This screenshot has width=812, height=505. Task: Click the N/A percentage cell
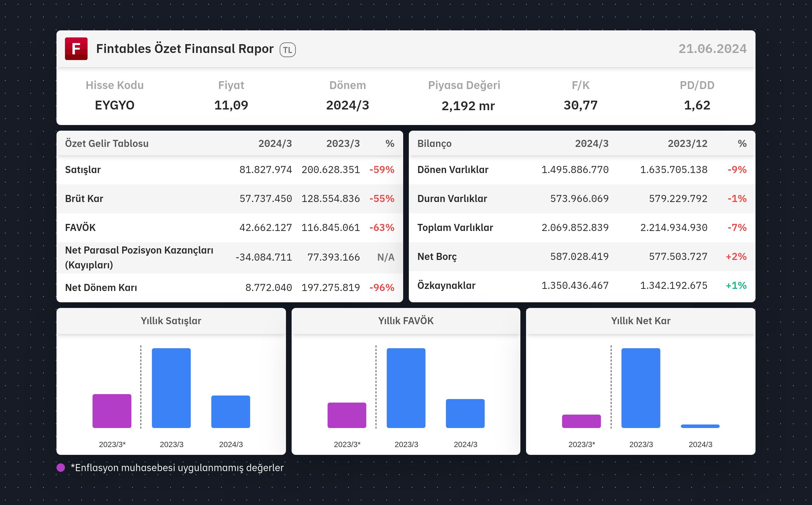(x=386, y=257)
